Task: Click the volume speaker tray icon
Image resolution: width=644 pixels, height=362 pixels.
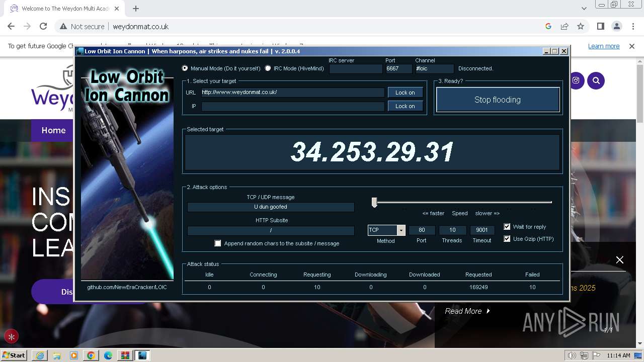Action: pos(572,355)
